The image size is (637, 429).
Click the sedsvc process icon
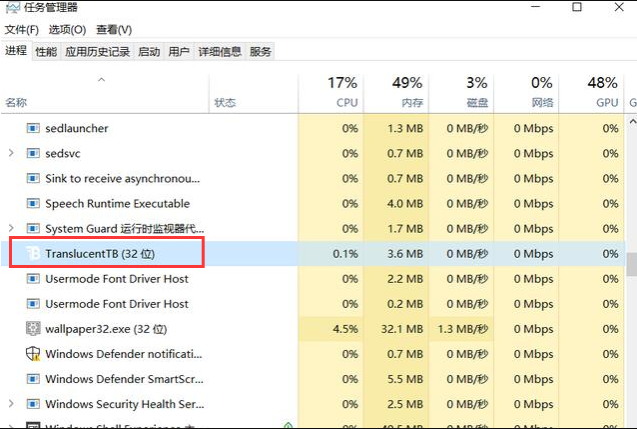click(x=33, y=154)
